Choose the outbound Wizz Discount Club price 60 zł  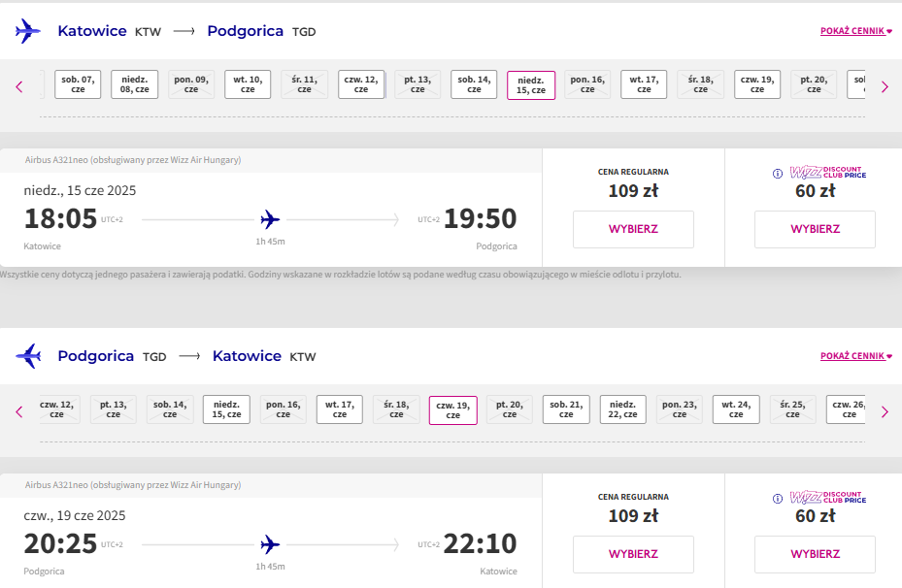(x=816, y=229)
